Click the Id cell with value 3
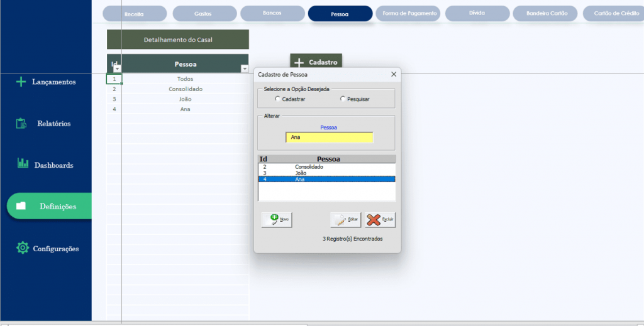Image resolution: width=644 pixels, height=326 pixels. pyautogui.click(x=114, y=99)
